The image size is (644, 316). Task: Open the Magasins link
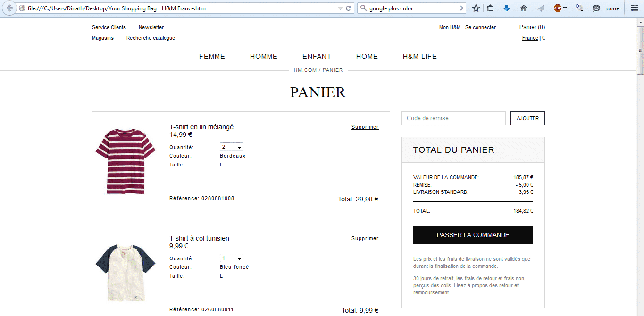(103, 38)
